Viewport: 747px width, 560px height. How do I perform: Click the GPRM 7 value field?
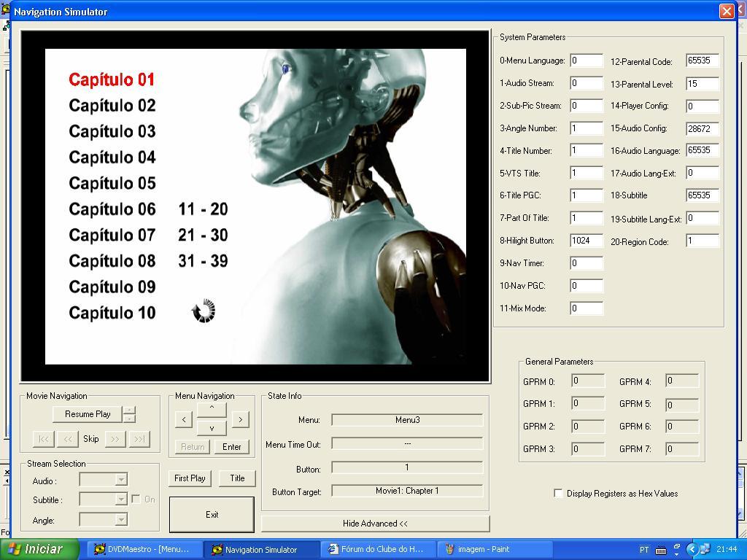682,448
